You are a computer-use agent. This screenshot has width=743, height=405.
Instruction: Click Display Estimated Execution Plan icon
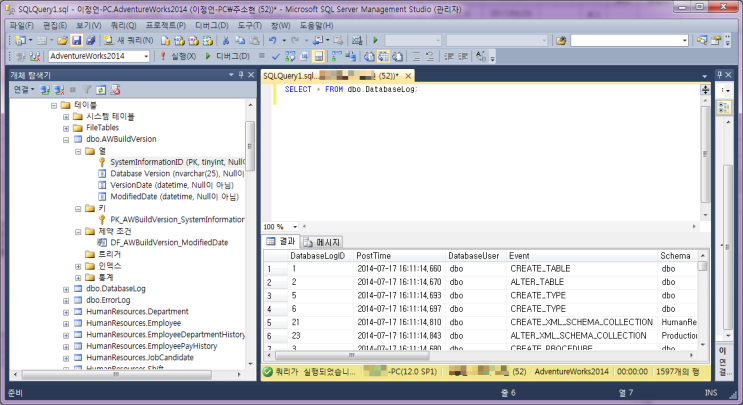(290, 56)
